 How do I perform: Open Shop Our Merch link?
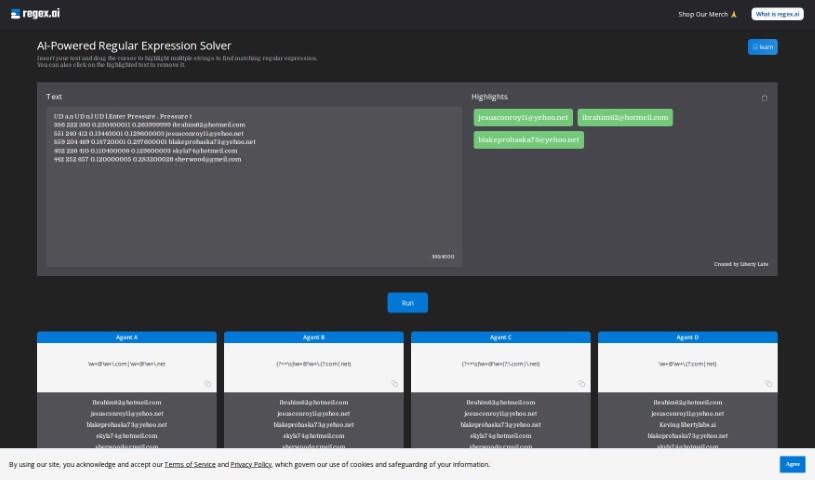(x=707, y=14)
